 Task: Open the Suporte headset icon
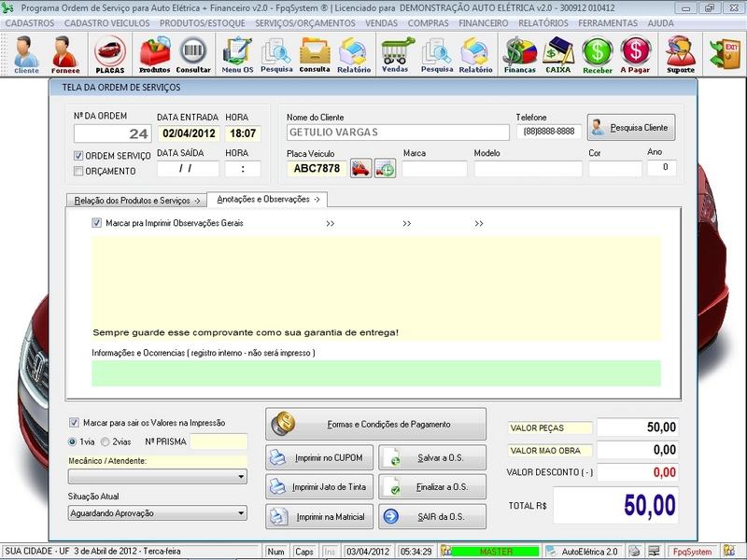click(681, 54)
